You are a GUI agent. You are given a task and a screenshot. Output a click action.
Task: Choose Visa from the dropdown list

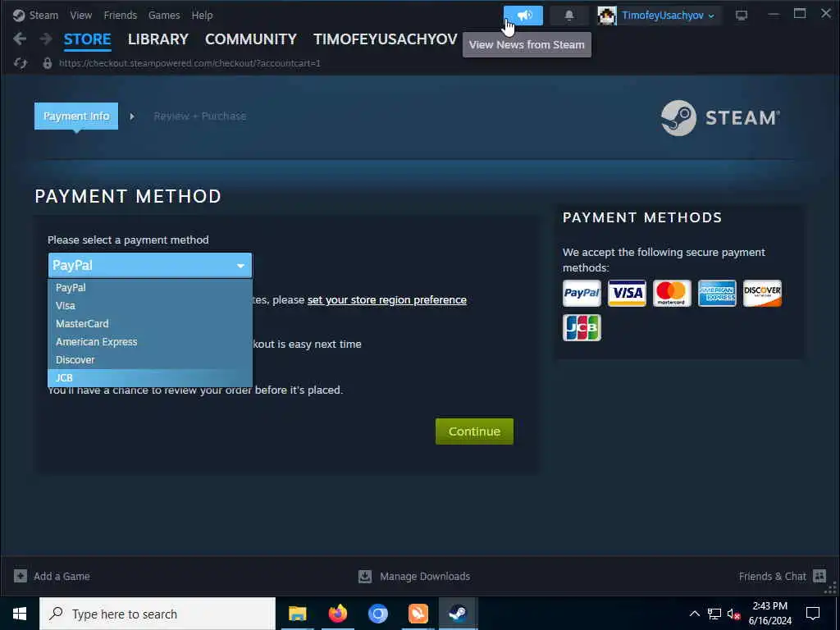(x=150, y=306)
